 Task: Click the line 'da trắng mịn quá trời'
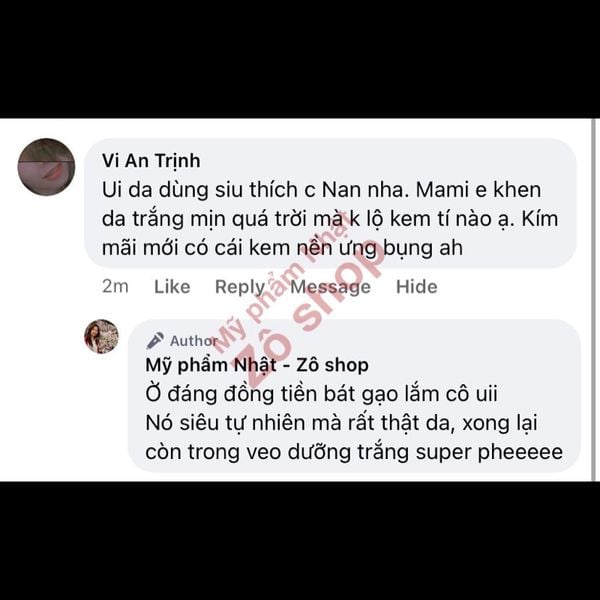(x=330, y=219)
